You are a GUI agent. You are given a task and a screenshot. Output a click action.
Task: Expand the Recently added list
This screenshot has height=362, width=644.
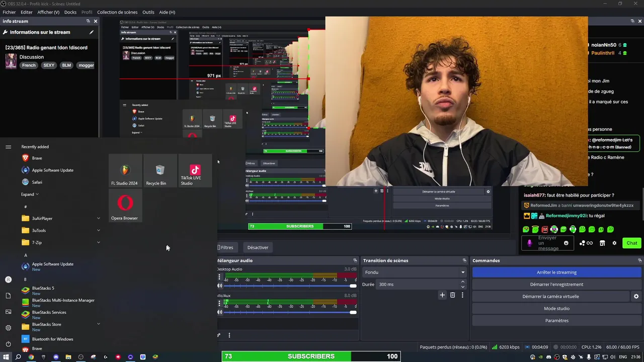click(x=30, y=194)
